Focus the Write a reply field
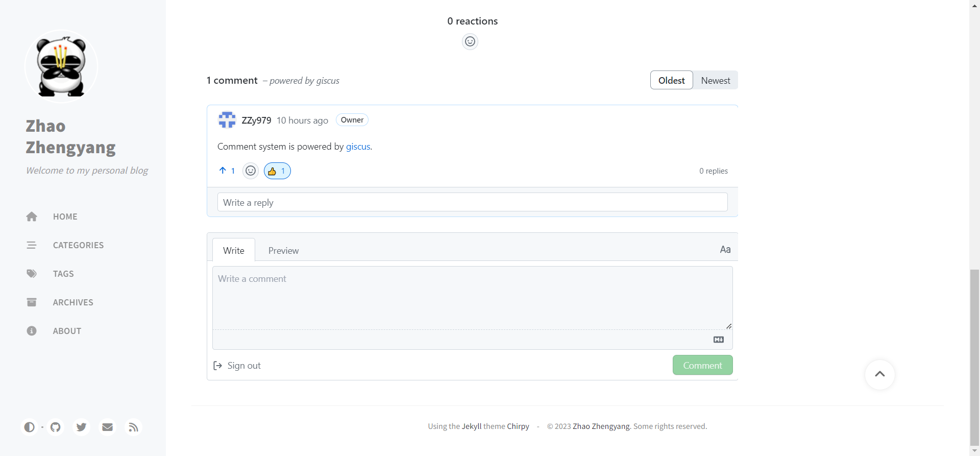980x456 pixels. (472, 202)
